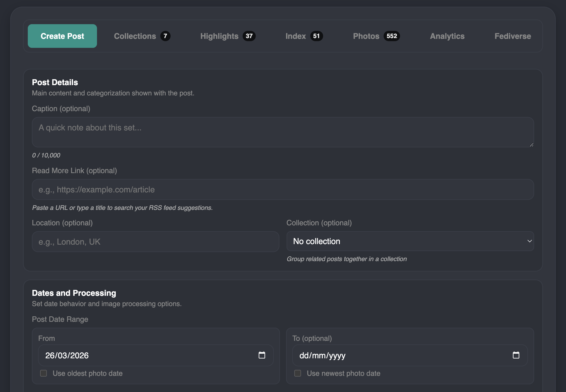Open the To date calendar picker icon

[x=516, y=355]
